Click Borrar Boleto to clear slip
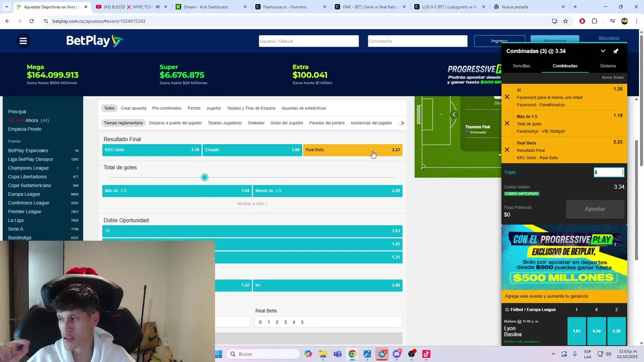The height and width of the screenshot is (362, 644). coord(613,77)
